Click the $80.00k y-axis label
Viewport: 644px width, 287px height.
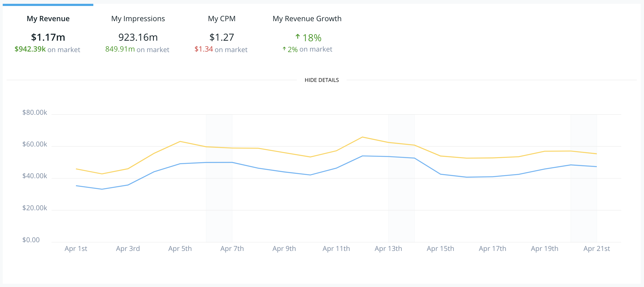pos(35,112)
